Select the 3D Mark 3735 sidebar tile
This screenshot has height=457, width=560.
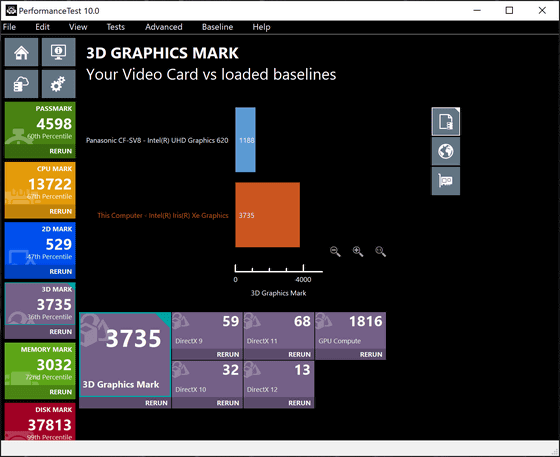[x=40, y=304]
